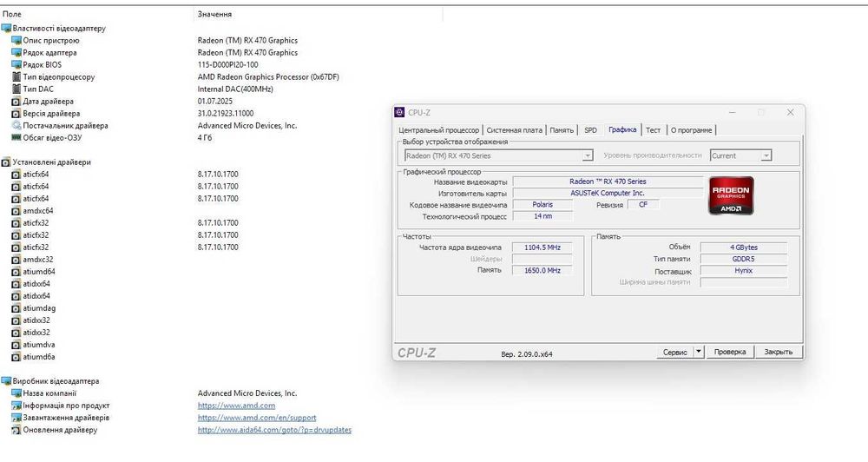Viewport: 868px width, 462px height.
Task: Click the icon next to 'Завантаження драйверів'
Action: (16, 418)
